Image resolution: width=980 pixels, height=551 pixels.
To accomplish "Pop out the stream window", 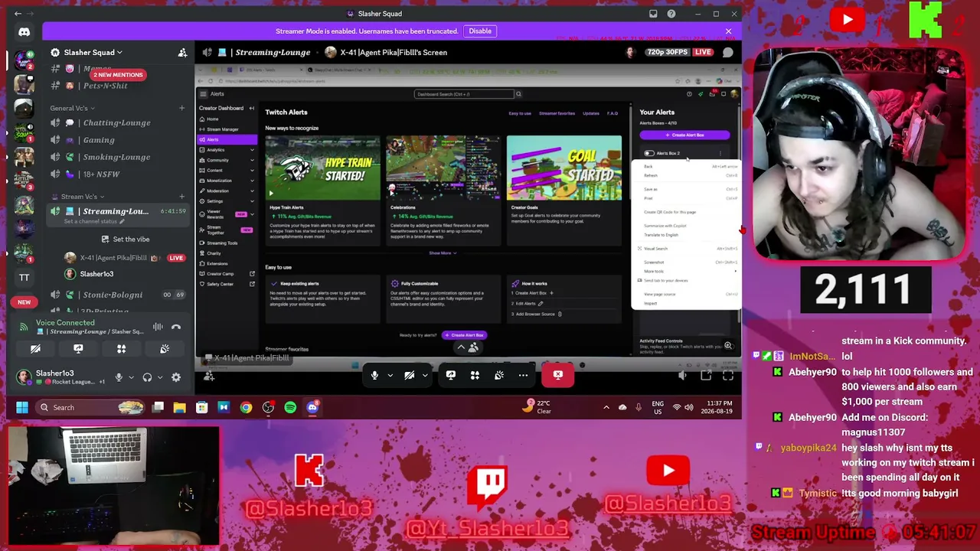I will tap(706, 375).
